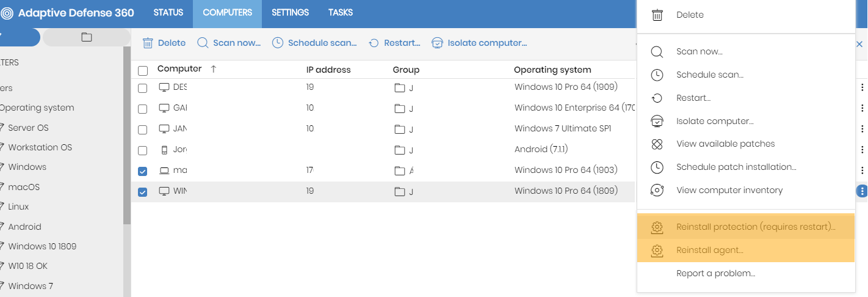The height and width of the screenshot is (297, 868).
Task: Click the desktop icon of GAI computer row
Action: coord(164,108)
